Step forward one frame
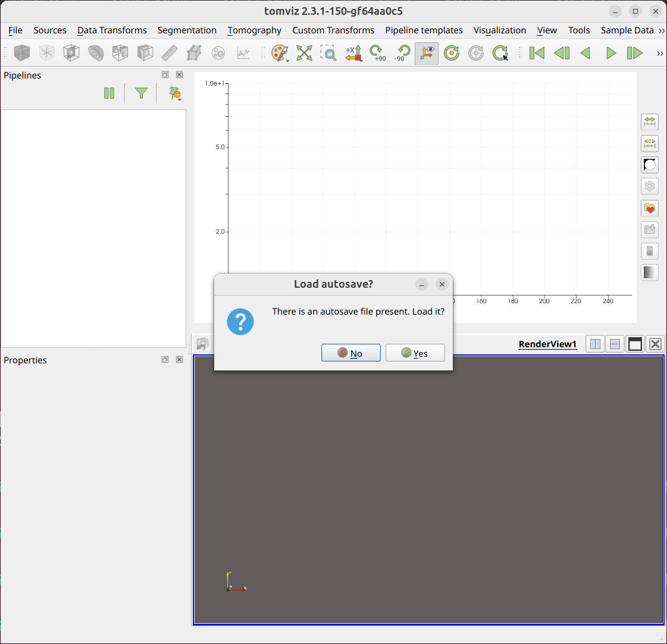The image size is (667, 644). coord(635,53)
